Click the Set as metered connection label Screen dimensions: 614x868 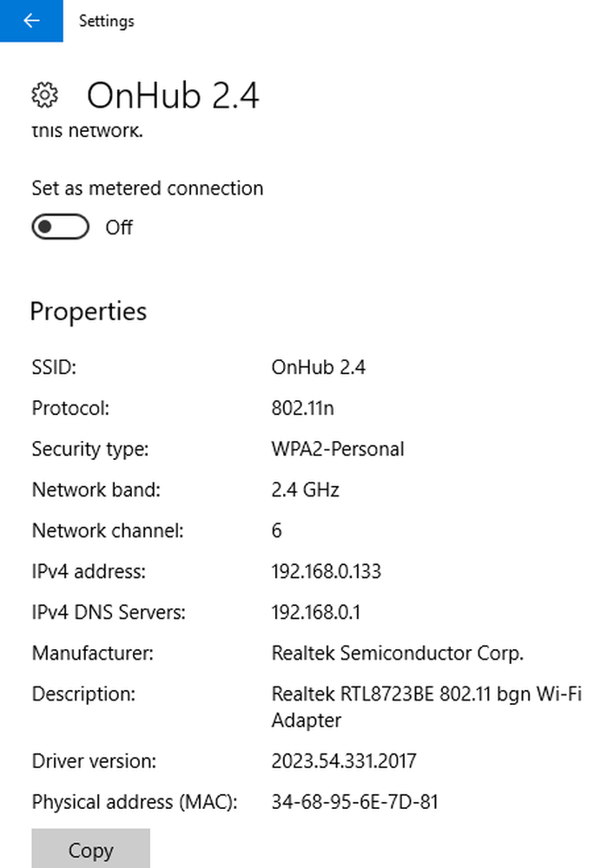pyautogui.click(x=148, y=188)
